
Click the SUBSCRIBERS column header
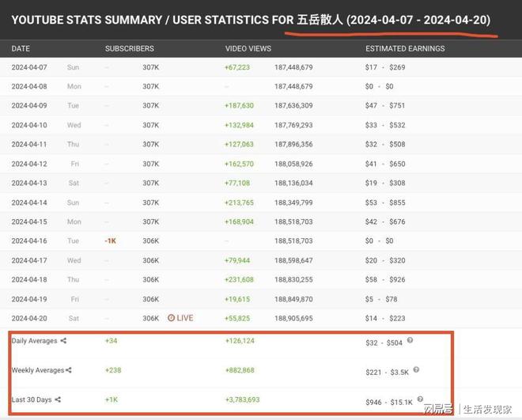coord(130,48)
